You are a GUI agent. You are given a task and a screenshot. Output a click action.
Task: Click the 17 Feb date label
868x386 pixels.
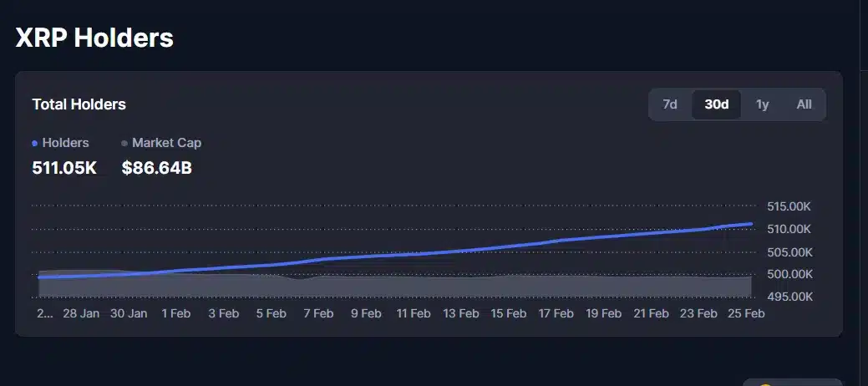(556, 313)
